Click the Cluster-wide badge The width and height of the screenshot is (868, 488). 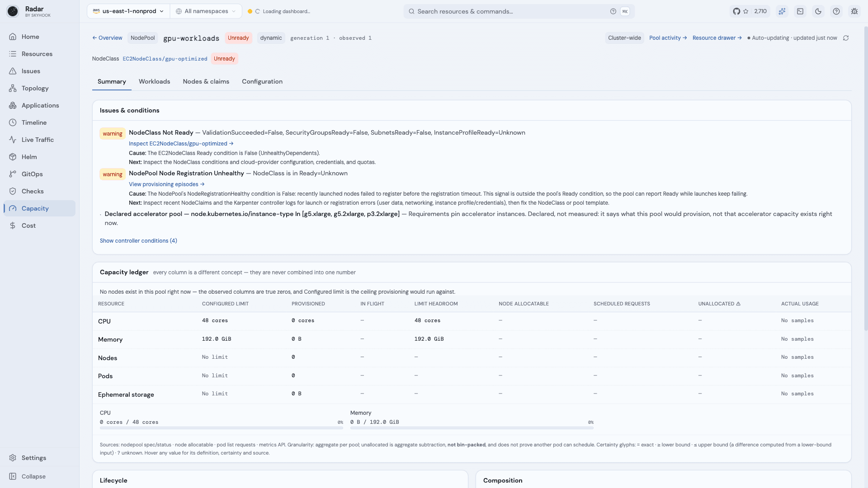[624, 38]
